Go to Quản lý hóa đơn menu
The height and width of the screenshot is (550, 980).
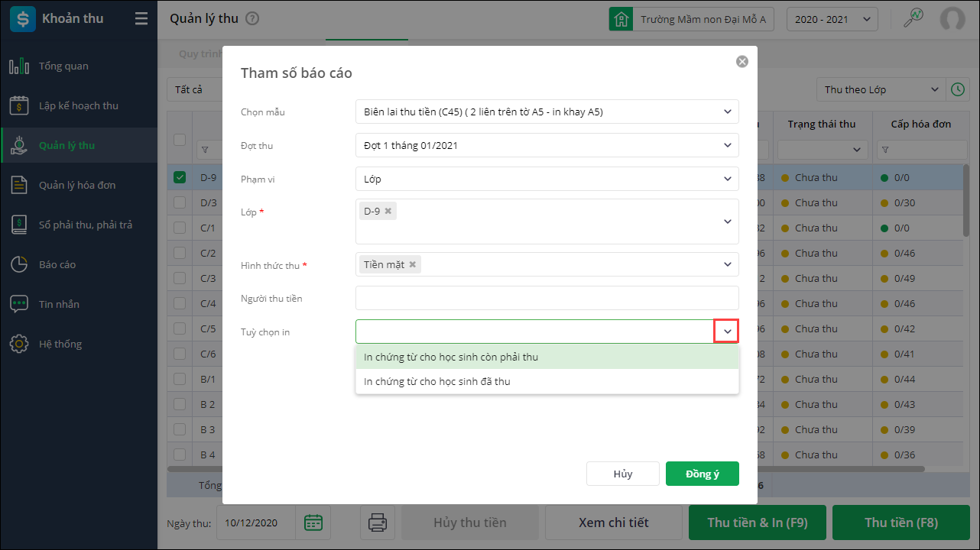pyautogui.click(x=77, y=185)
